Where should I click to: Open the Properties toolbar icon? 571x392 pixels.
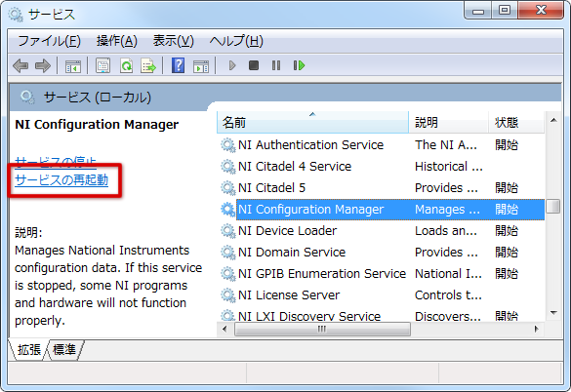(x=102, y=66)
